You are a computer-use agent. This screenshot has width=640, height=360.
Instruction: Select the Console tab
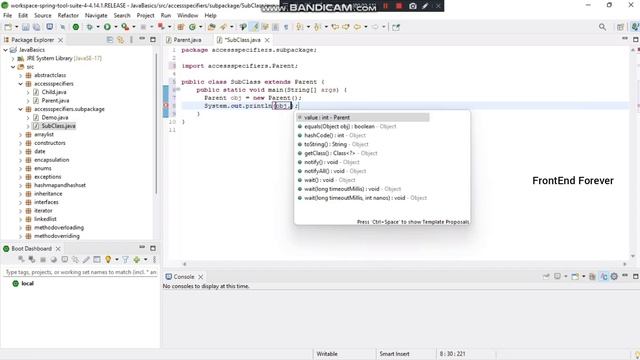[184, 277]
